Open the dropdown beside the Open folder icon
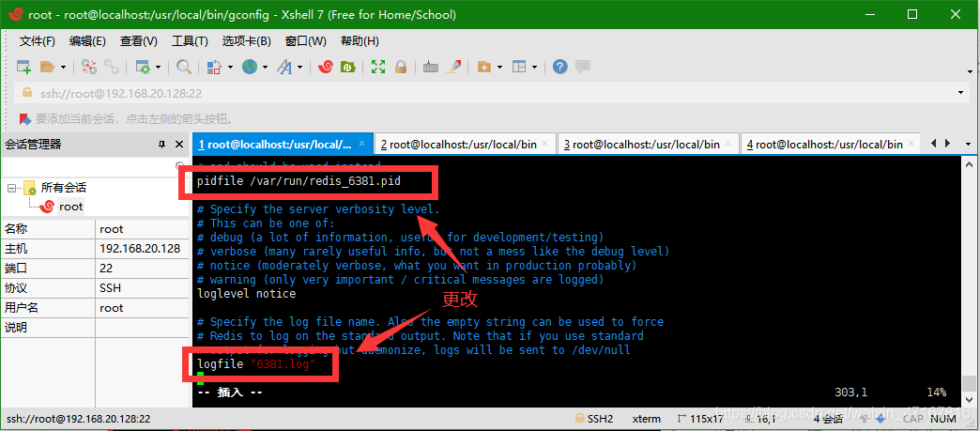Screen dimensions: 980x431 (63, 67)
